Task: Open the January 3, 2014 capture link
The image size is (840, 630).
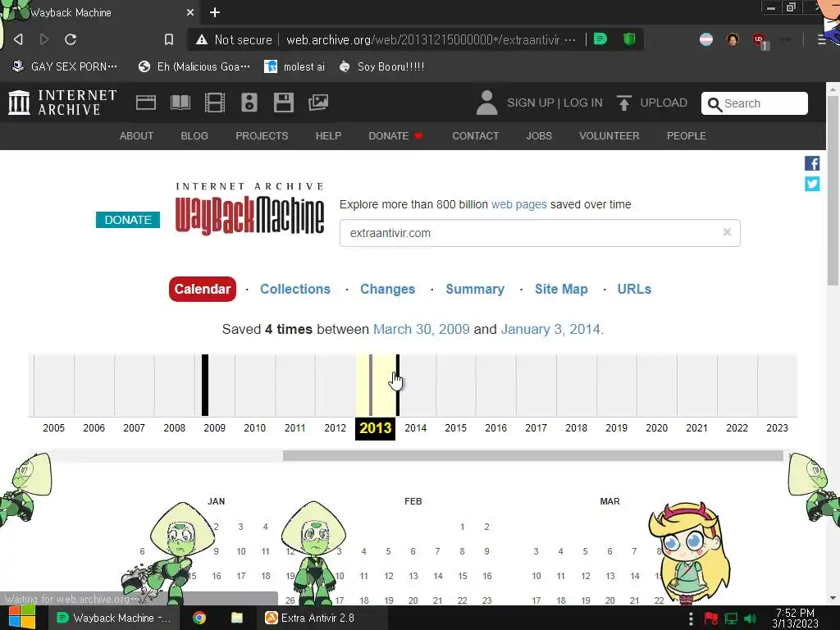Action: (x=550, y=329)
